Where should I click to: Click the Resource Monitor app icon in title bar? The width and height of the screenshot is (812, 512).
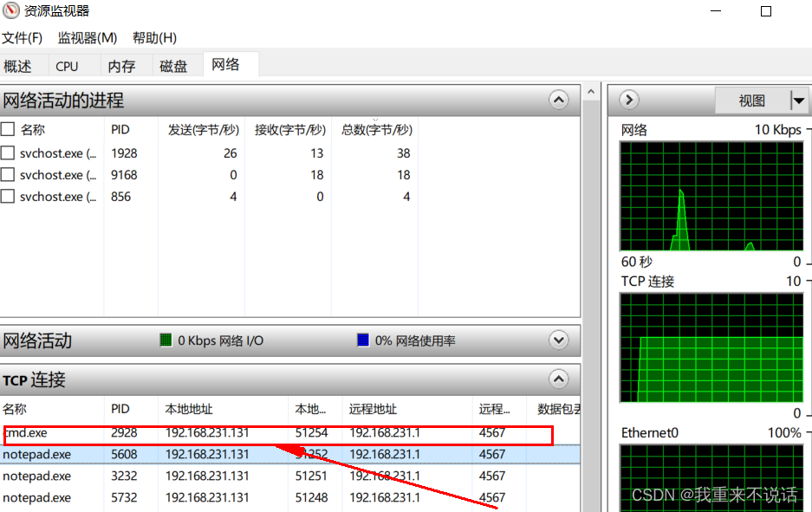click(10, 10)
